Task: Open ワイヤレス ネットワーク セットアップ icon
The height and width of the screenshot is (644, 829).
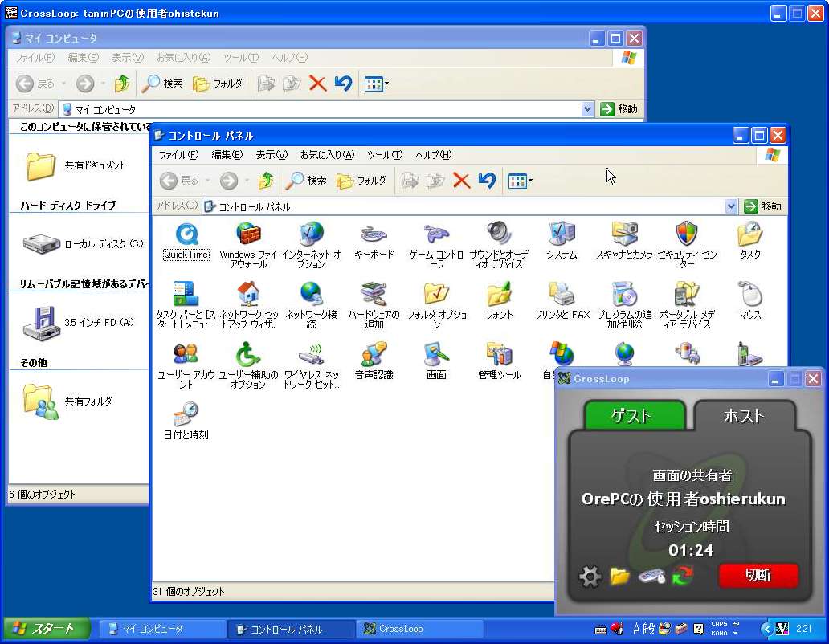Action: coord(311,354)
